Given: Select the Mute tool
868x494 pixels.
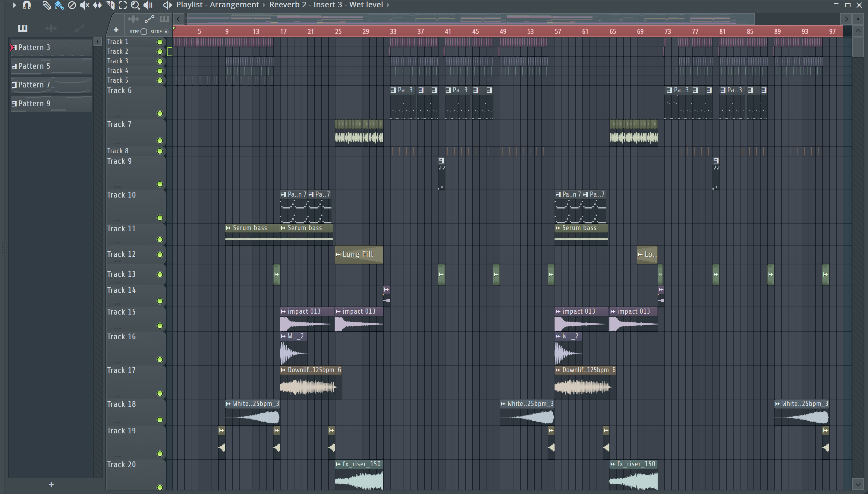Looking at the screenshot, I should point(84,5).
